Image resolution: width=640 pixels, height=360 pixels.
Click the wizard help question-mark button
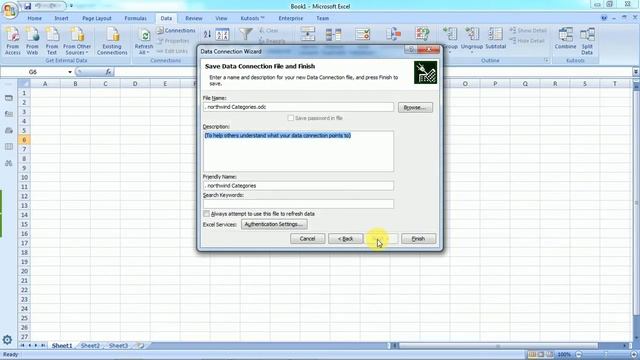411,50
